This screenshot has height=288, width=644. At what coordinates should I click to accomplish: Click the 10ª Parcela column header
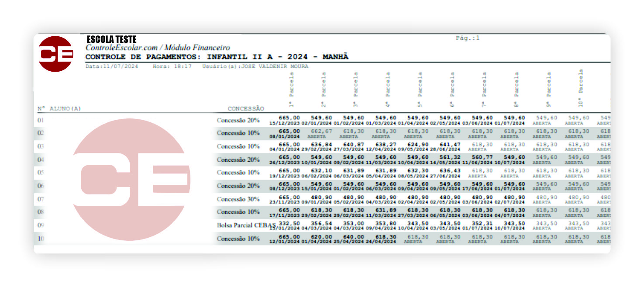582,88
